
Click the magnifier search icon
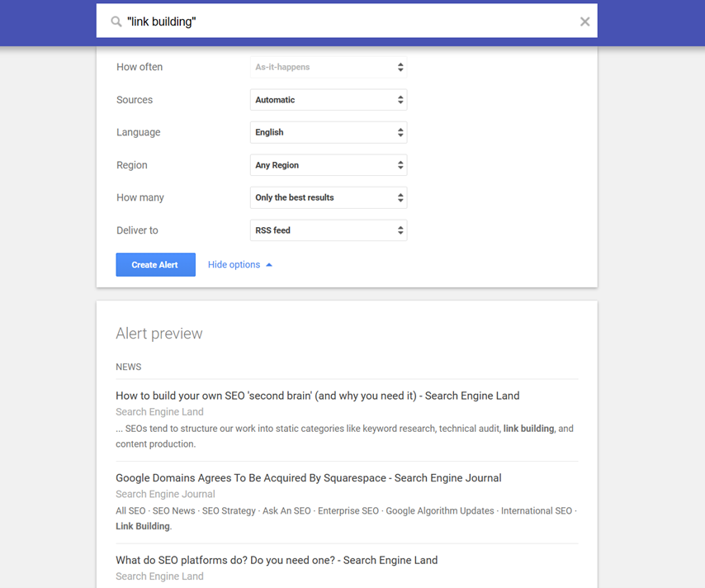pos(116,21)
